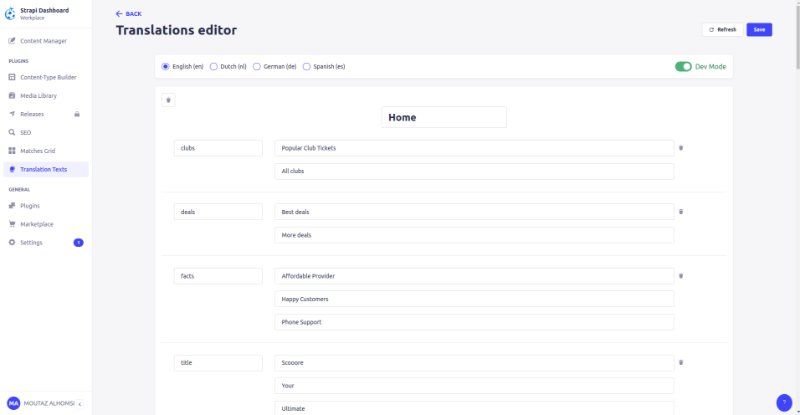Image resolution: width=800 pixels, height=415 pixels.
Task: Edit the Ultimate field
Action: point(474,408)
